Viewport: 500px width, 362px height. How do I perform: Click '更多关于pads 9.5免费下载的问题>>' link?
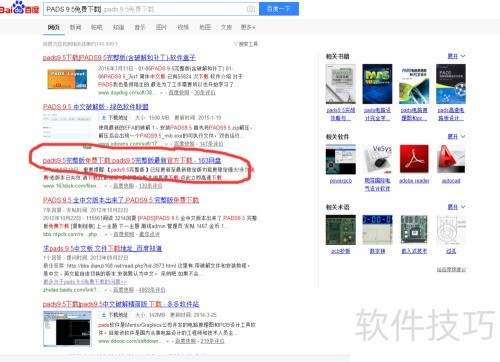coord(85,282)
